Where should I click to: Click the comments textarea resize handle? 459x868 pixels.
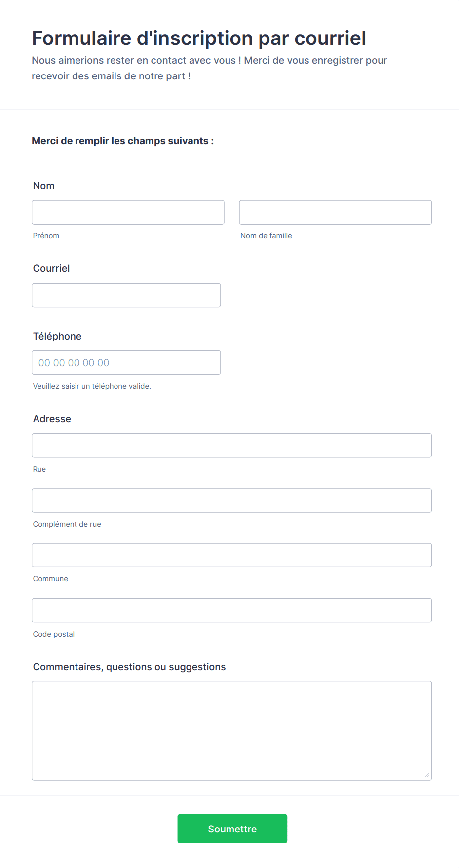[427, 775]
